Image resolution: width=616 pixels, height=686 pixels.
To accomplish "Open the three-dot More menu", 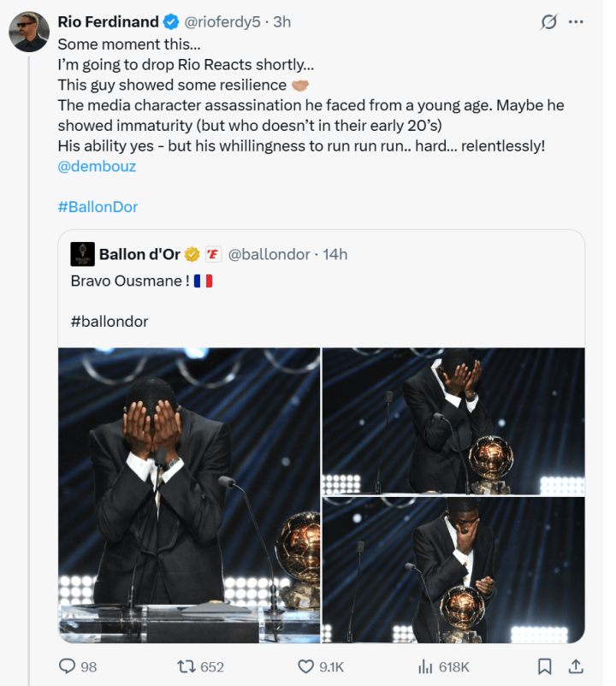I will pyautogui.click(x=576, y=23).
